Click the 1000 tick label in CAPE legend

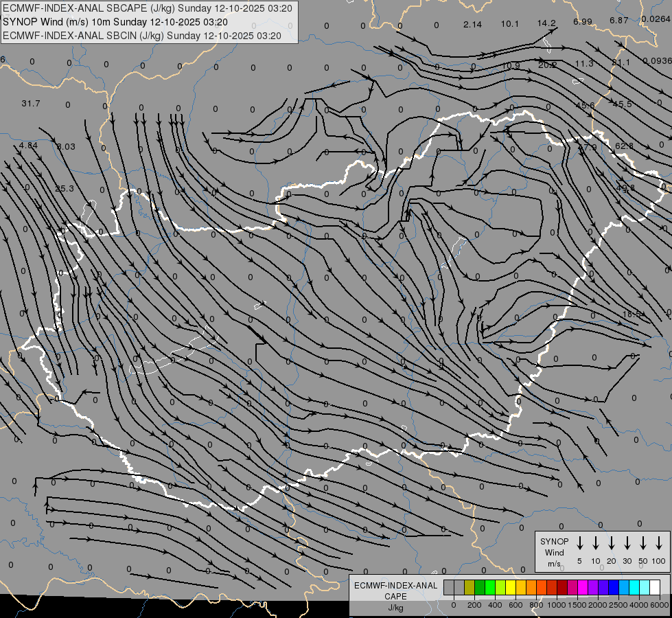[556, 605]
